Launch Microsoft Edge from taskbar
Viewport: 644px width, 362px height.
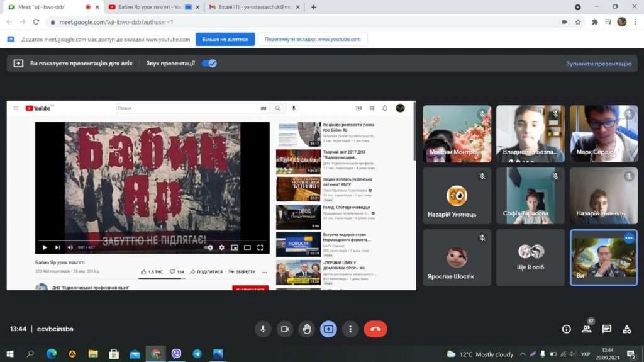[x=52, y=354]
